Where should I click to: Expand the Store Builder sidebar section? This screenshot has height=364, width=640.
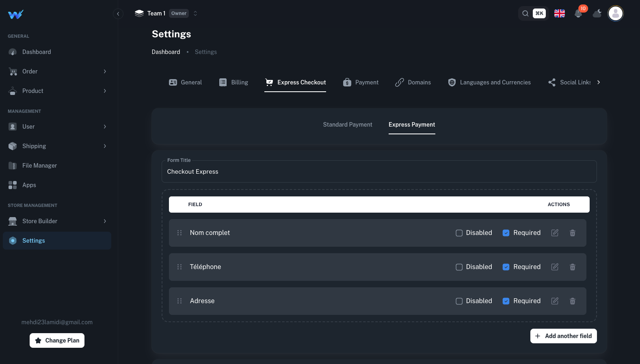click(57, 221)
